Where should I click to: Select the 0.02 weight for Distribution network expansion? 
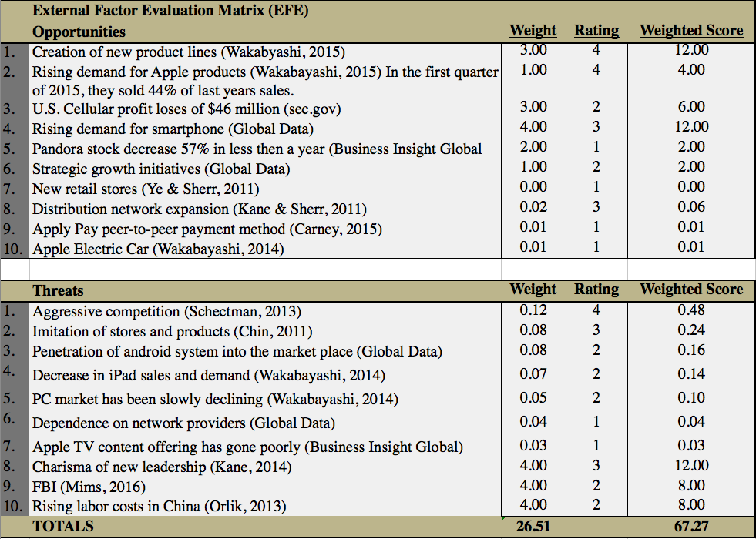tap(533, 207)
